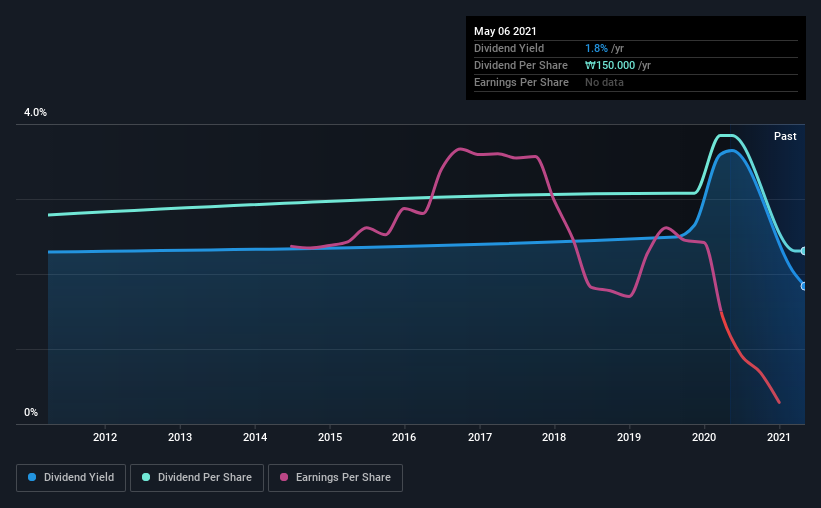This screenshot has height=508, width=821.
Task: Select the 2021 label on the x-axis
Action: tap(779, 437)
